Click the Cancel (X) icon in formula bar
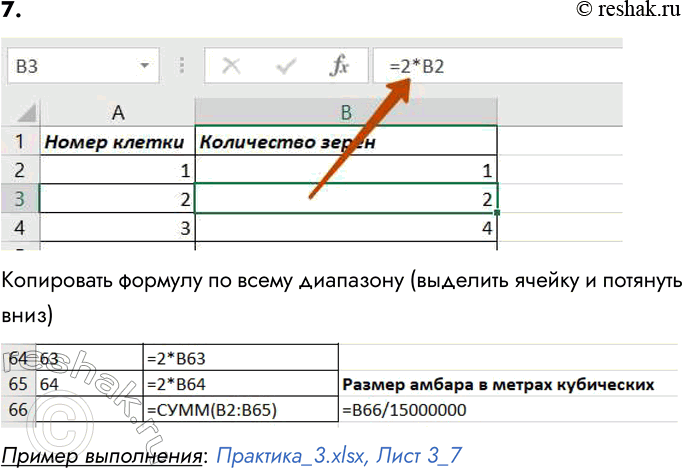This screenshot has width=683, height=468. point(232,67)
